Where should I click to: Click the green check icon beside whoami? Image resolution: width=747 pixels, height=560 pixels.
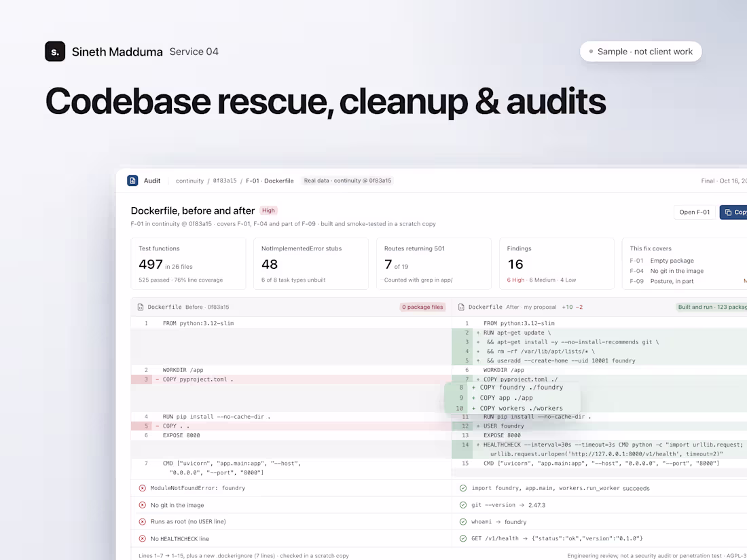coord(463,522)
